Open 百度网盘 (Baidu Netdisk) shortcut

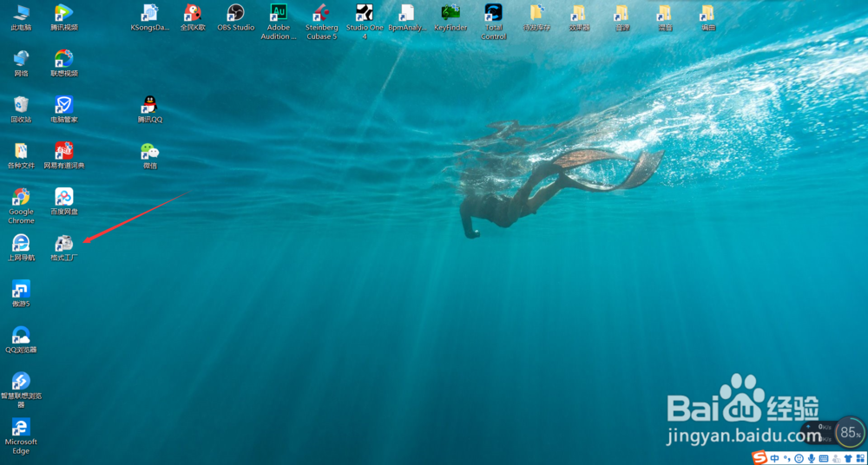click(64, 201)
